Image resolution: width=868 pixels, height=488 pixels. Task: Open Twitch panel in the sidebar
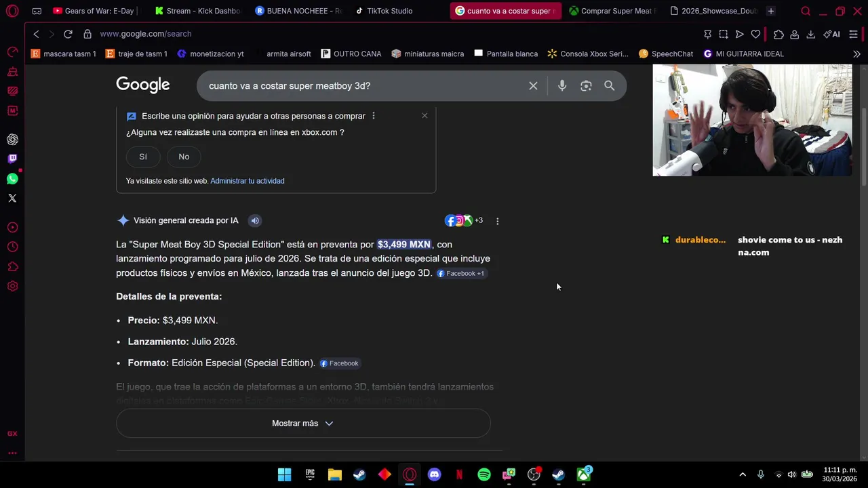point(12,159)
